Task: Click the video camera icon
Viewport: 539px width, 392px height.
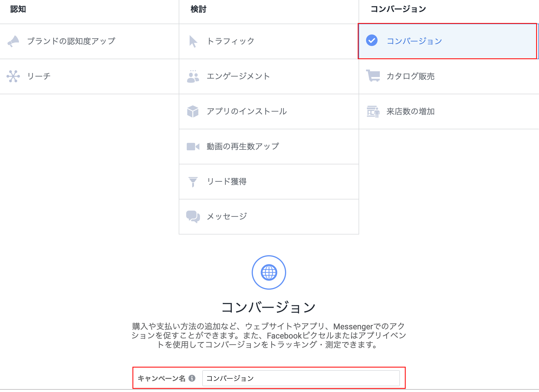Action: click(193, 147)
